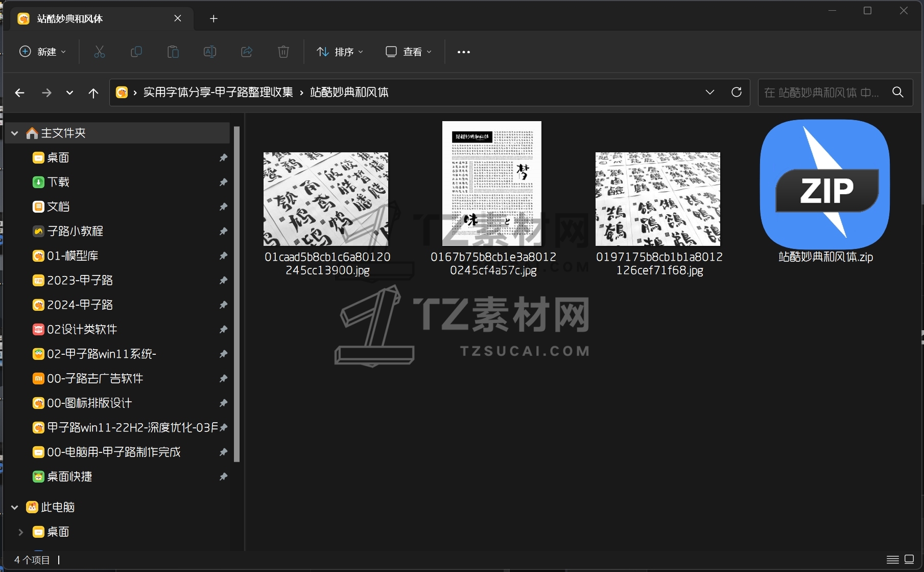The image size is (924, 572).
Task: Open the 排序 sort dropdown
Action: click(x=340, y=52)
